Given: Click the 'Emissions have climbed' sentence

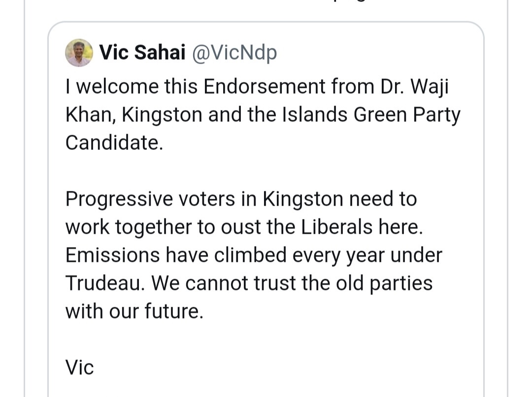Looking at the screenshot, I should coord(254,255).
